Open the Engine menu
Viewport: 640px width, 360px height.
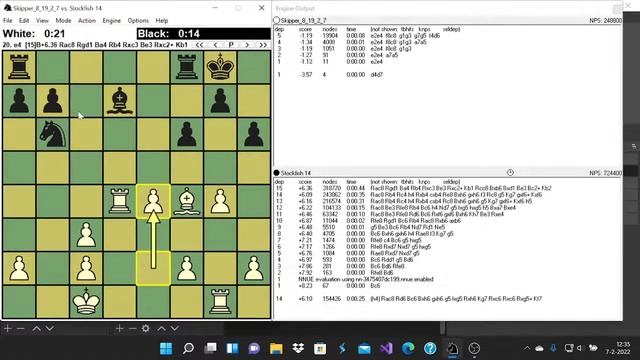111,20
